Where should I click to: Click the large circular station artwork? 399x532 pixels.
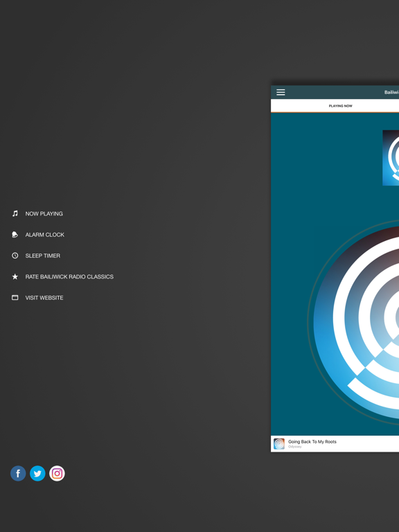(356, 322)
